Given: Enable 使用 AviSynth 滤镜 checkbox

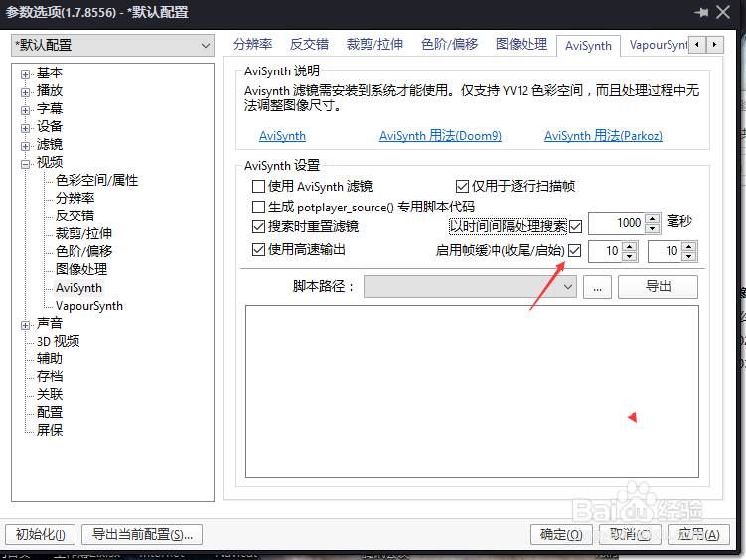Looking at the screenshot, I should pos(258,186).
